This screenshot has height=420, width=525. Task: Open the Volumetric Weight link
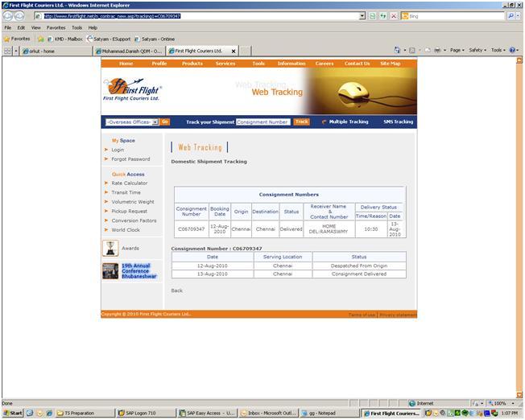tap(133, 202)
